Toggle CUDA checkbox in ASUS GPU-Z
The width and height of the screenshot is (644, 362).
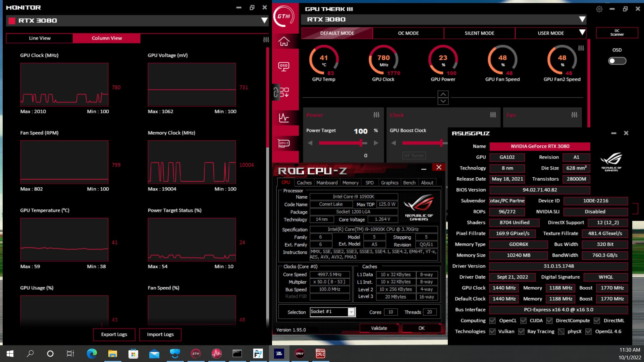point(523,321)
